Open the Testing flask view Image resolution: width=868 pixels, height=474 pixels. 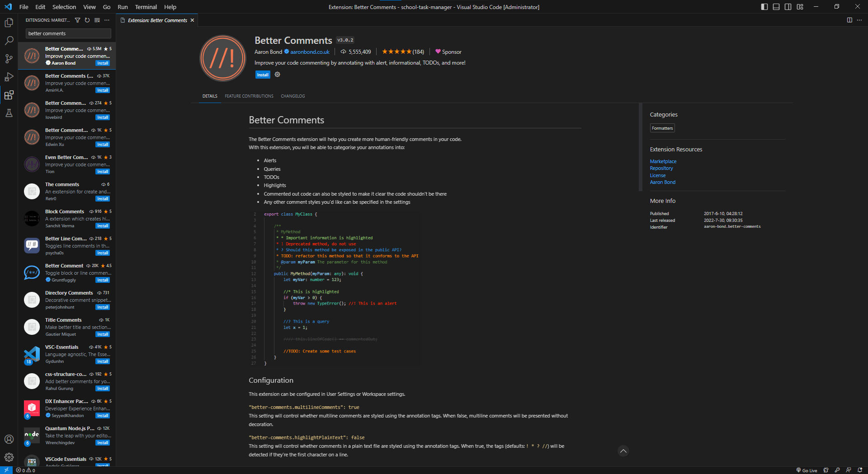coord(9,113)
